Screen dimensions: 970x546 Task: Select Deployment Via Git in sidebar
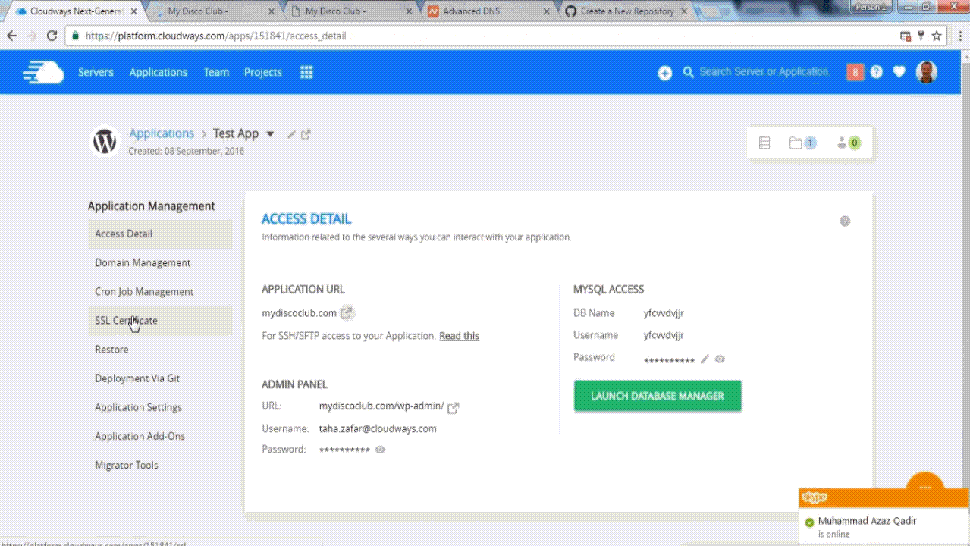[x=160, y=378]
